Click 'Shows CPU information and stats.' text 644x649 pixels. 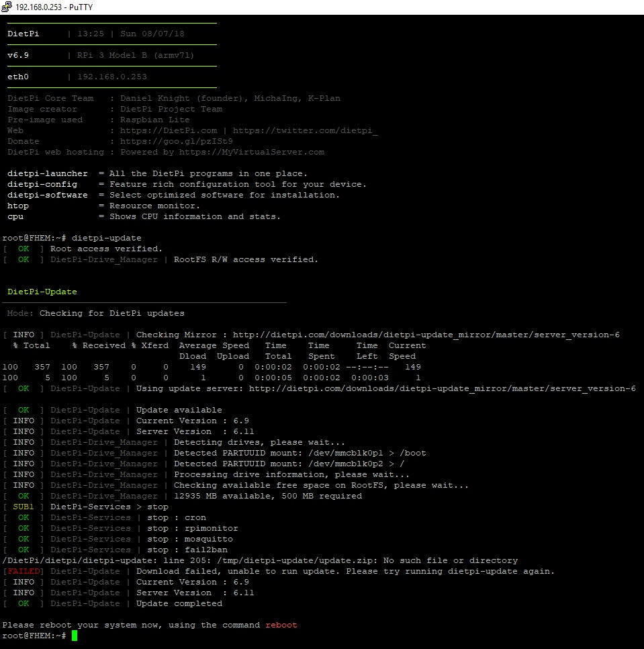pos(195,217)
